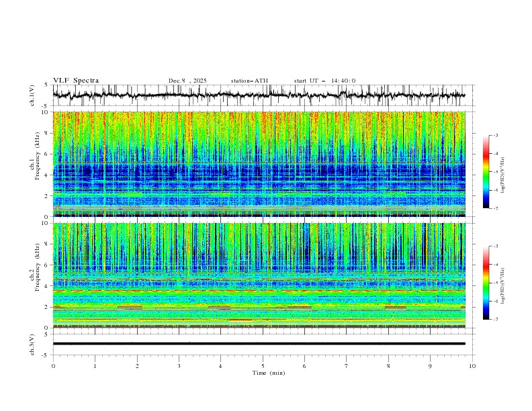Click time axis tick label '3'
This screenshot has width=532, height=411.
point(179,366)
